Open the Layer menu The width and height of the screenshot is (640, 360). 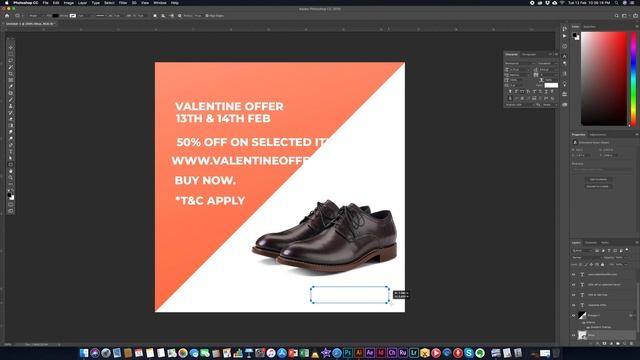[x=82, y=3]
